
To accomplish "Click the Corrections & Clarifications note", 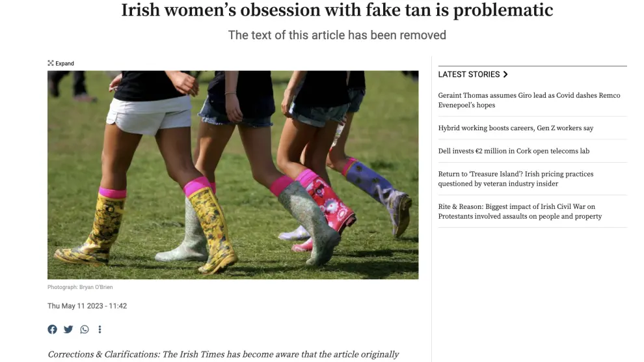I will (223, 354).
